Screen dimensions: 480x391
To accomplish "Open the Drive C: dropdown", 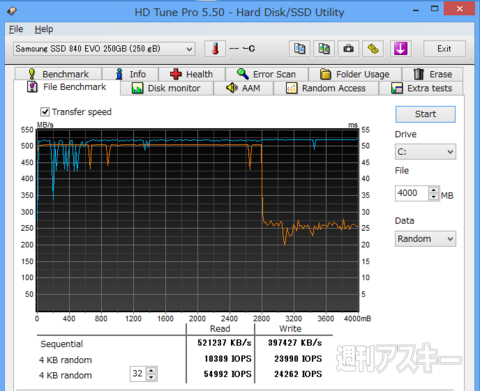I will pyautogui.click(x=425, y=152).
